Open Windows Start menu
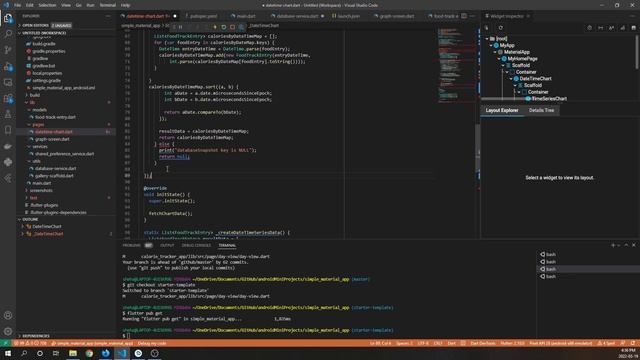The image size is (640, 360). pyautogui.click(x=8, y=353)
